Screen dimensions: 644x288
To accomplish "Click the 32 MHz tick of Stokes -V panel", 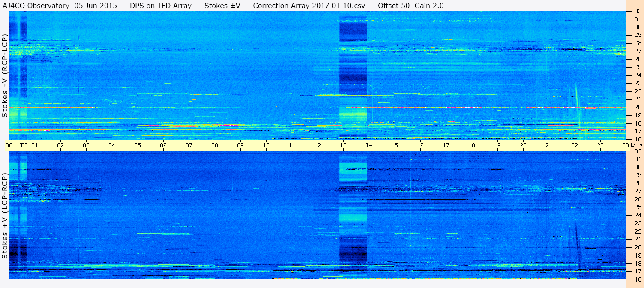I will [638, 11].
